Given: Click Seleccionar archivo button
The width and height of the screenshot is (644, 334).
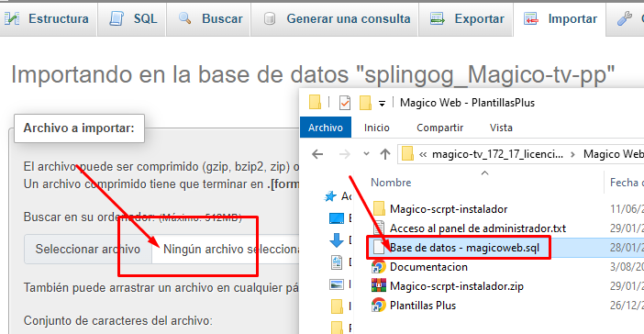Looking at the screenshot, I should 88,249.
